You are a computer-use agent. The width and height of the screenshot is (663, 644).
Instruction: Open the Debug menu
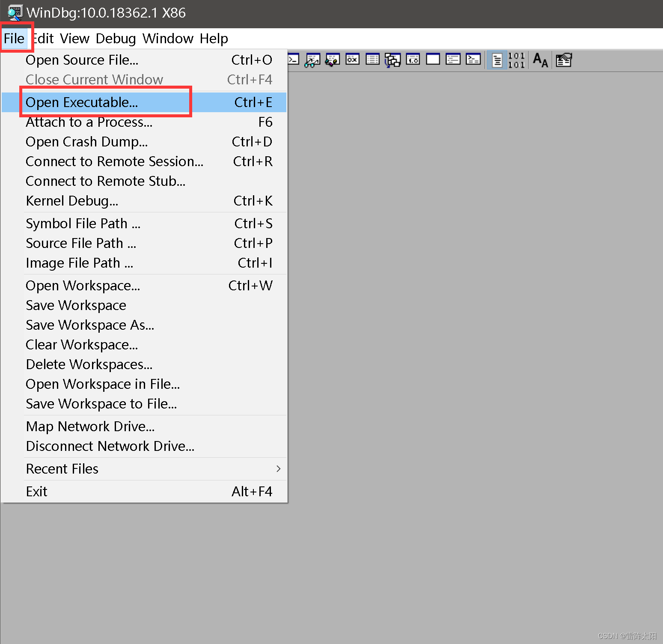[x=116, y=39]
